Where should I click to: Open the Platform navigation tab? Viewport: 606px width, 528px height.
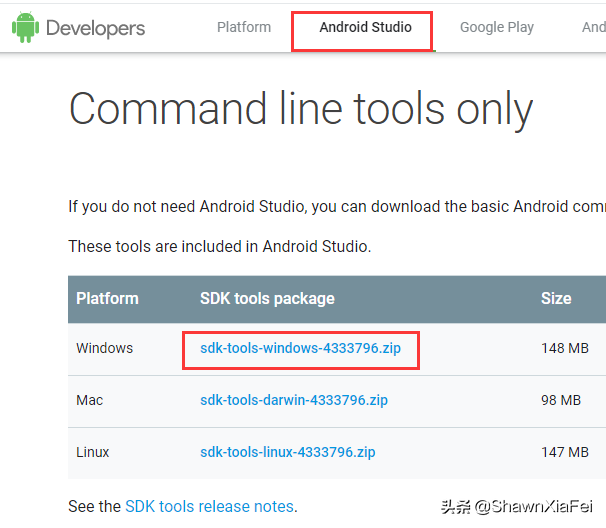(x=244, y=27)
